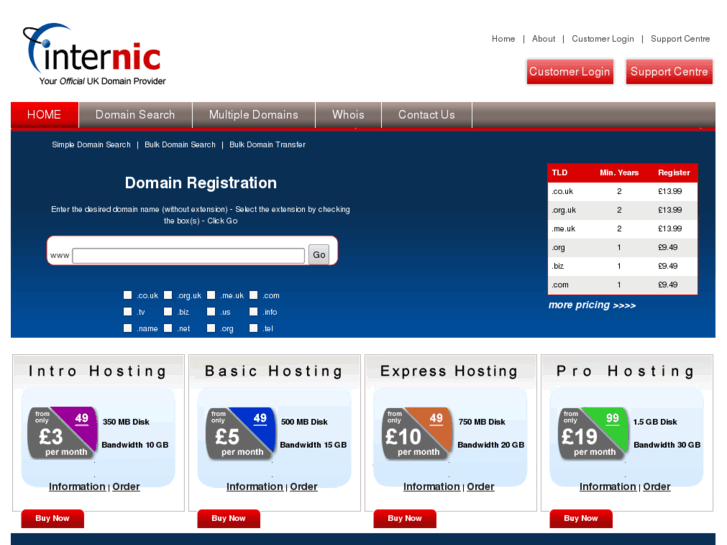Click Buy Now for Intro Hosting
Viewport: 727px width, 545px height.
pyautogui.click(x=52, y=519)
